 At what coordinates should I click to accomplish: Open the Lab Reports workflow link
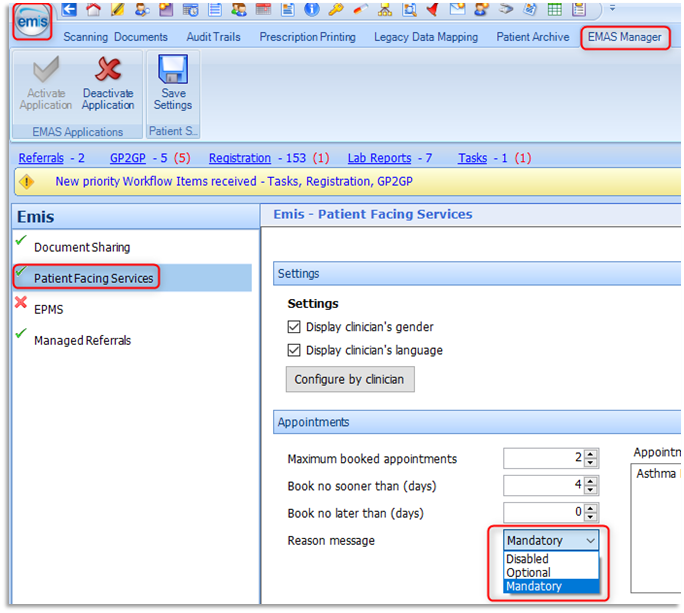(x=379, y=158)
